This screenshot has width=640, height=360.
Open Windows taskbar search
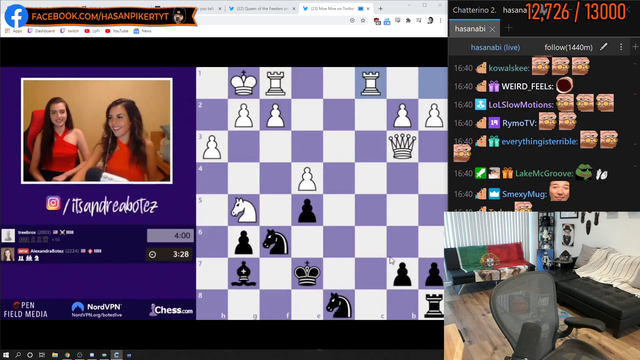pos(18,355)
